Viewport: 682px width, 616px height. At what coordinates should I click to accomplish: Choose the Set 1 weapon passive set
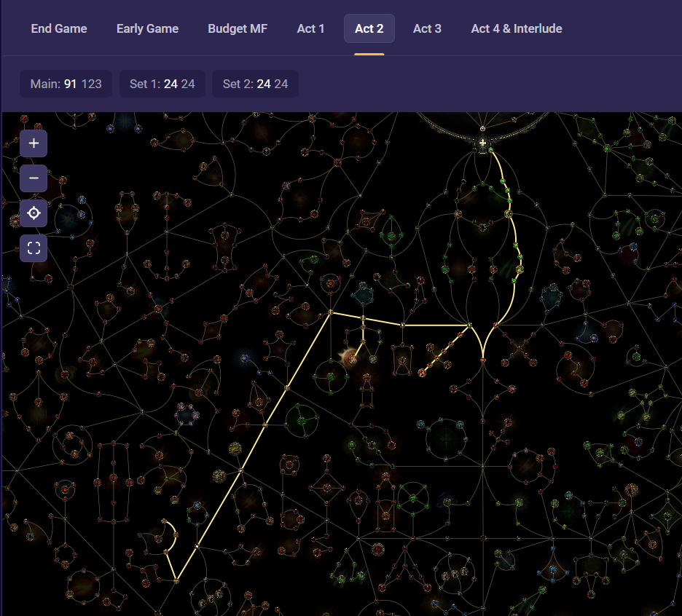click(x=162, y=84)
